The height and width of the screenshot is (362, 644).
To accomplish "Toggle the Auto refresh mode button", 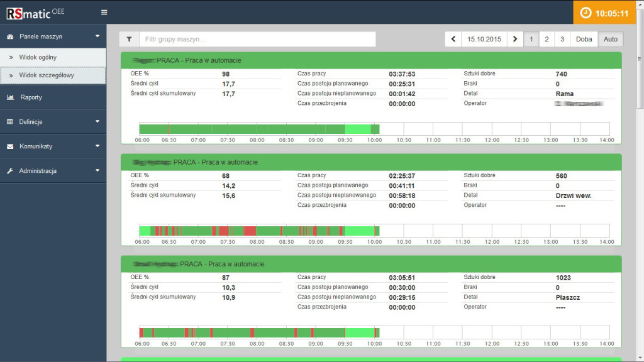I will tap(610, 40).
